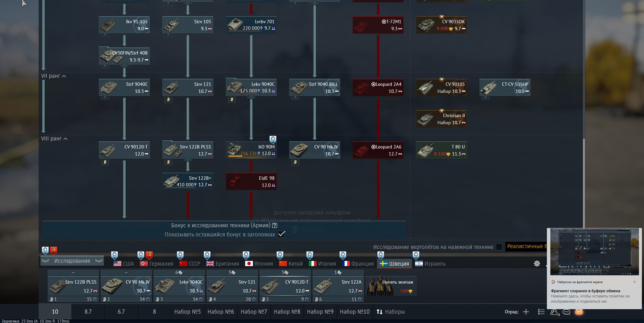Click the Нанять экипаж button
Image resolution: width=644 pixels, height=323 pixels.
[x=391, y=286]
